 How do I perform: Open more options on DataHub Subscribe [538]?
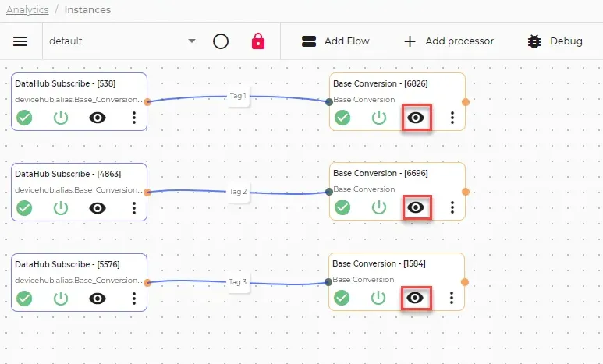coord(134,118)
